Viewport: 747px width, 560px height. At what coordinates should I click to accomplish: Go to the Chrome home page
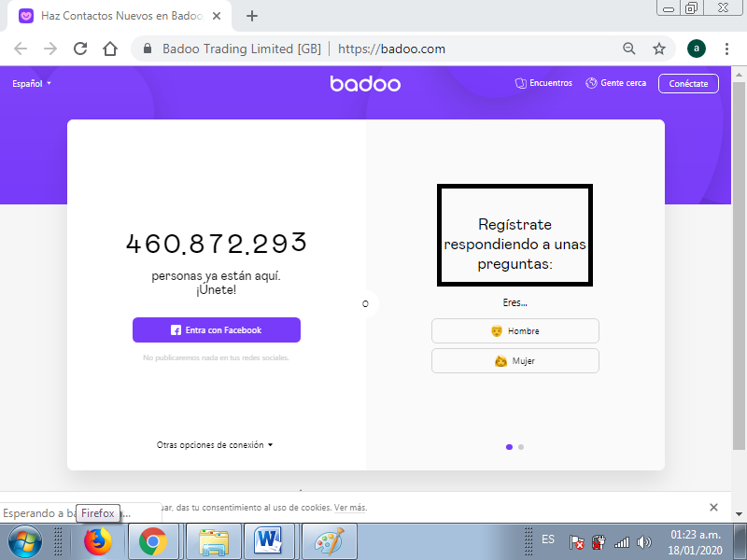[110, 49]
